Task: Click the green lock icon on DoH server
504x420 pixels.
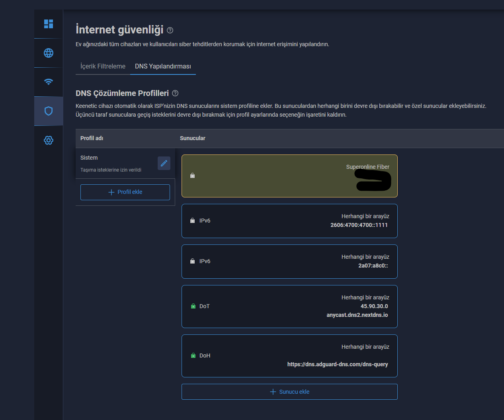Action: 193,356
